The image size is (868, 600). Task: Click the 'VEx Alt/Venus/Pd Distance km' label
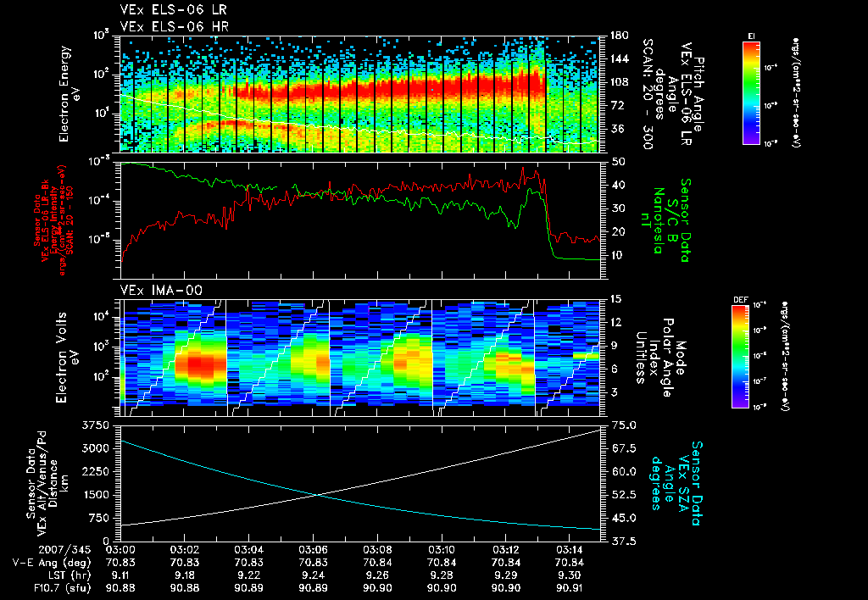coord(53,483)
